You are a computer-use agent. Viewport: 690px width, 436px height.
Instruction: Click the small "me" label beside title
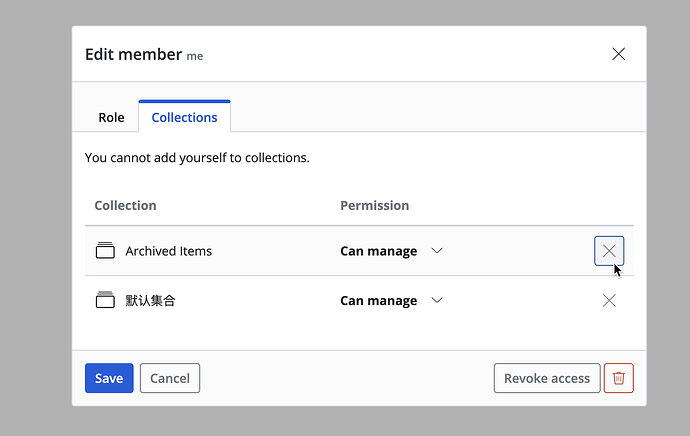[195, 56]
